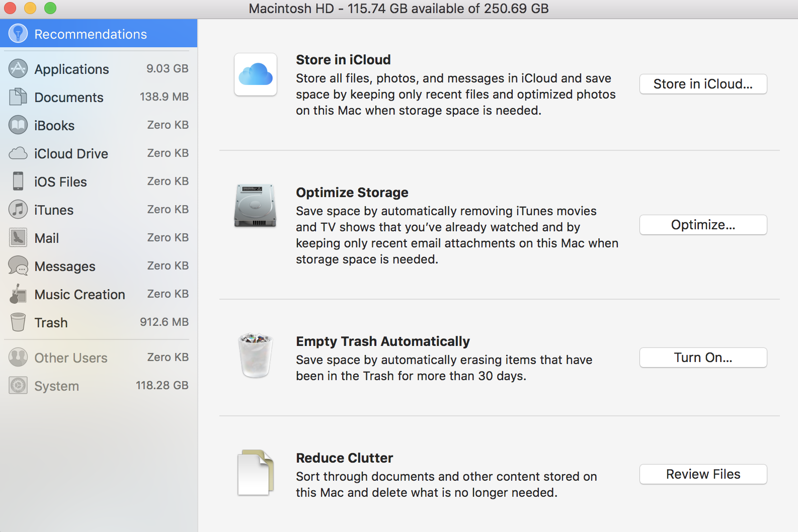Select the Other Users row label
This screenshot has height=532, width=798.
pyautogui.click(x=70, y=358)
